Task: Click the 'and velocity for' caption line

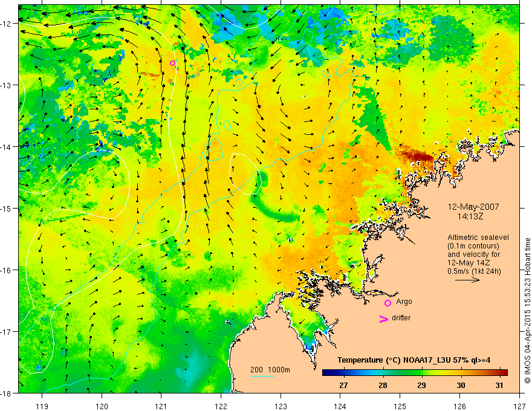Action: (x=473, y=254)
